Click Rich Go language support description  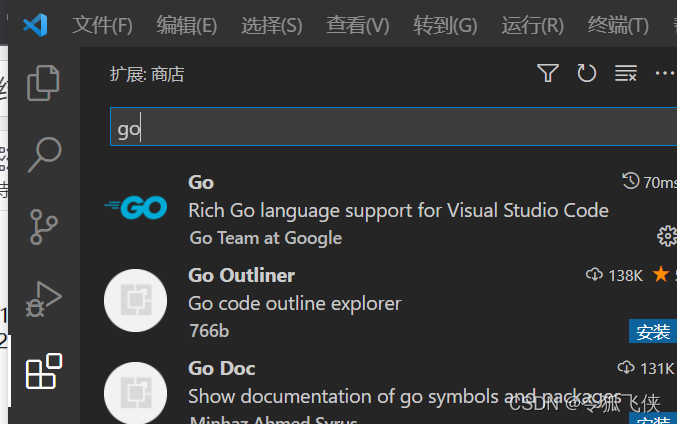(x=399, y=211)
